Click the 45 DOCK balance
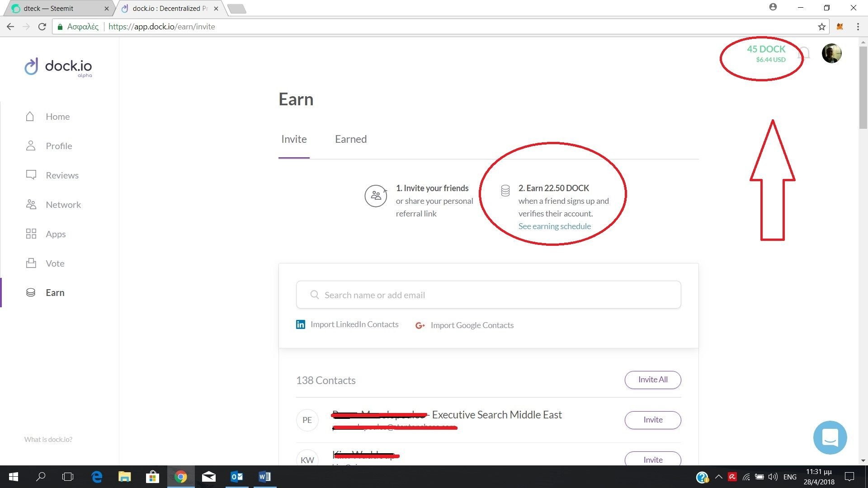 click(x=766, y=49)
